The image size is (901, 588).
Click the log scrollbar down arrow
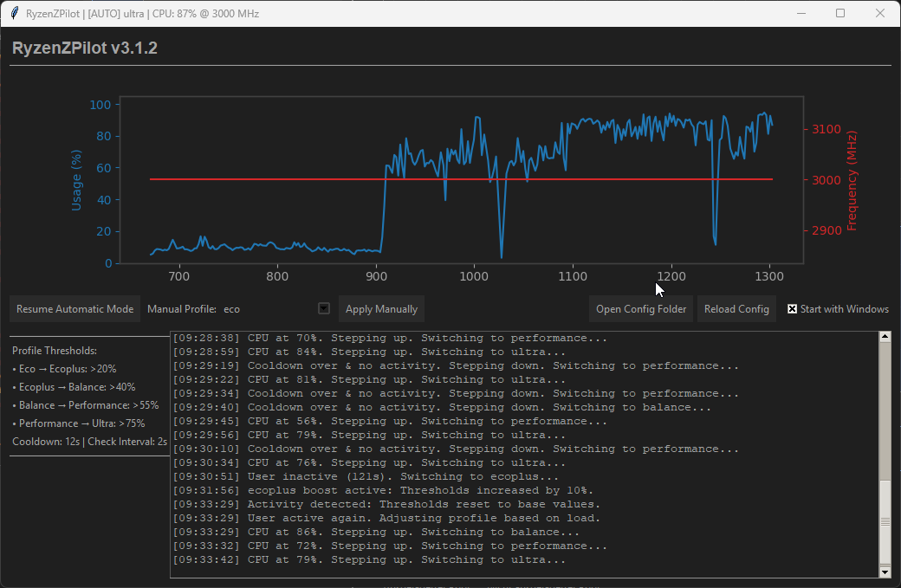pyautogui.click(x=885, y=572)
